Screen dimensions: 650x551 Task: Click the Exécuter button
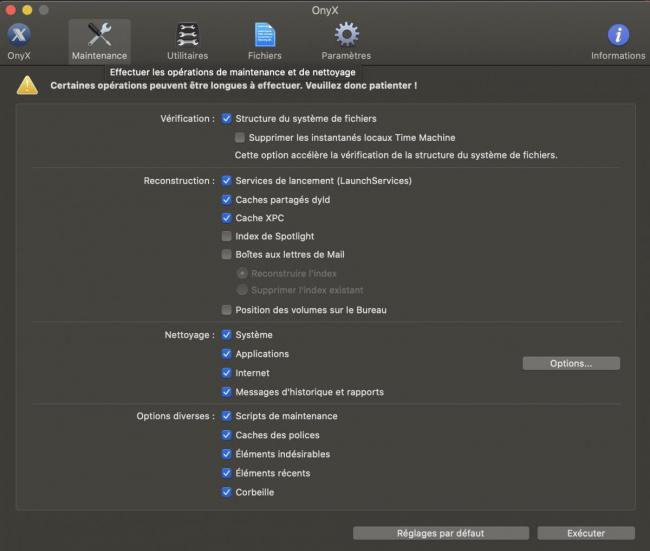[x=585, y=533]
